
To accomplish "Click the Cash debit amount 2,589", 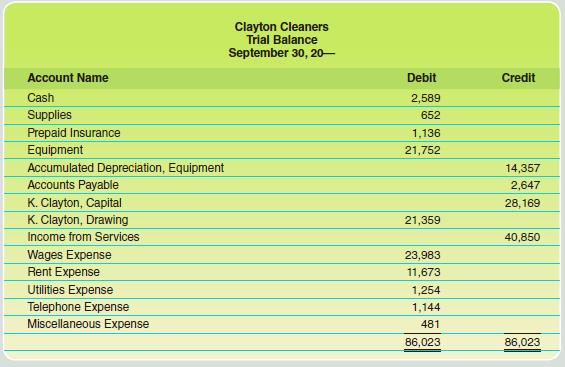I will [426, 98].
